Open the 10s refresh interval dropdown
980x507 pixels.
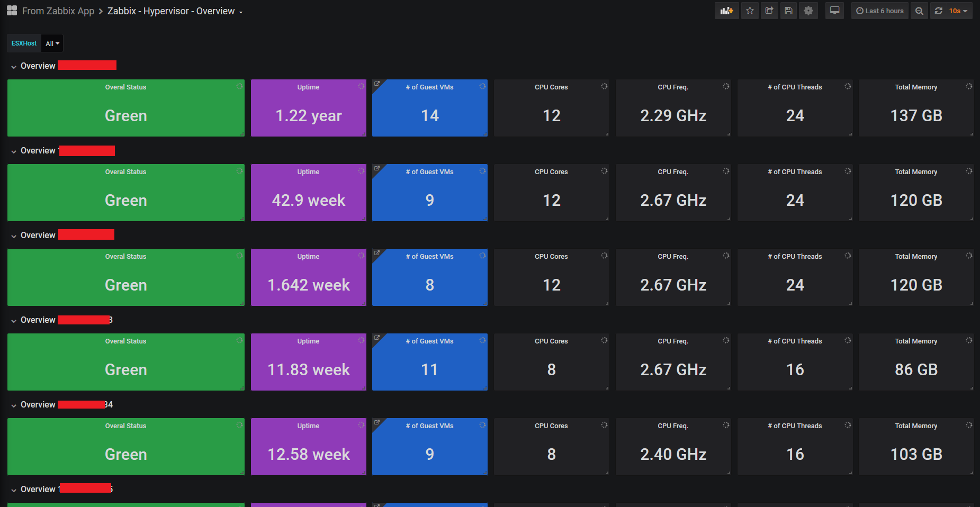(x=958, y=11)
